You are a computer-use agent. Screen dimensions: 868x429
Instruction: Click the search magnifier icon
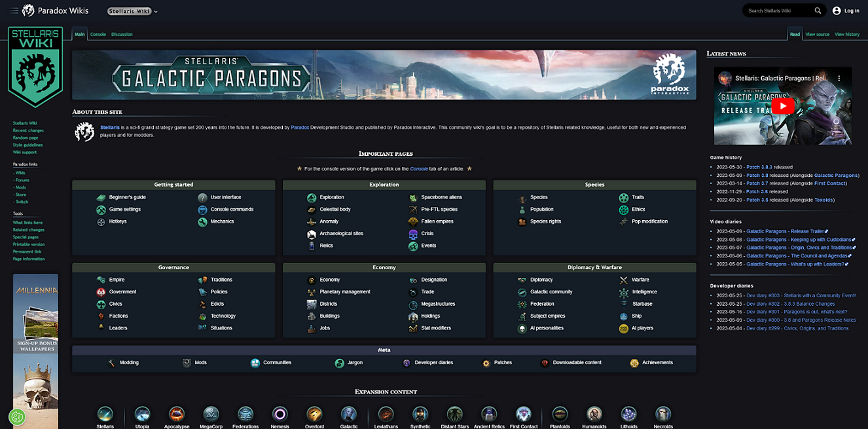point(818,10)
